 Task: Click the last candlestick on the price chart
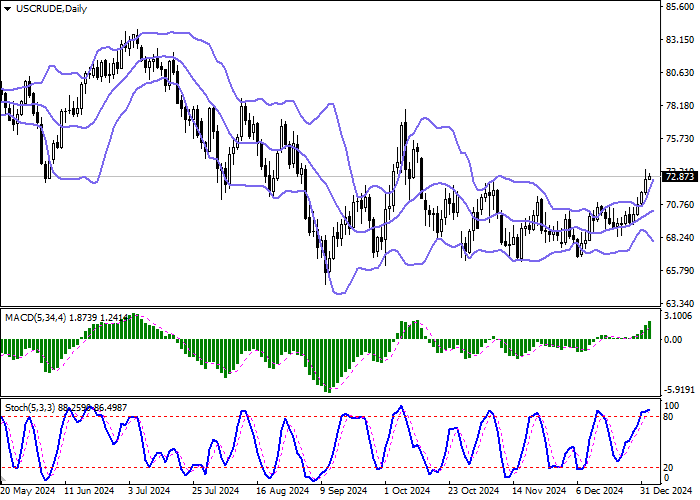coord(651,178)
